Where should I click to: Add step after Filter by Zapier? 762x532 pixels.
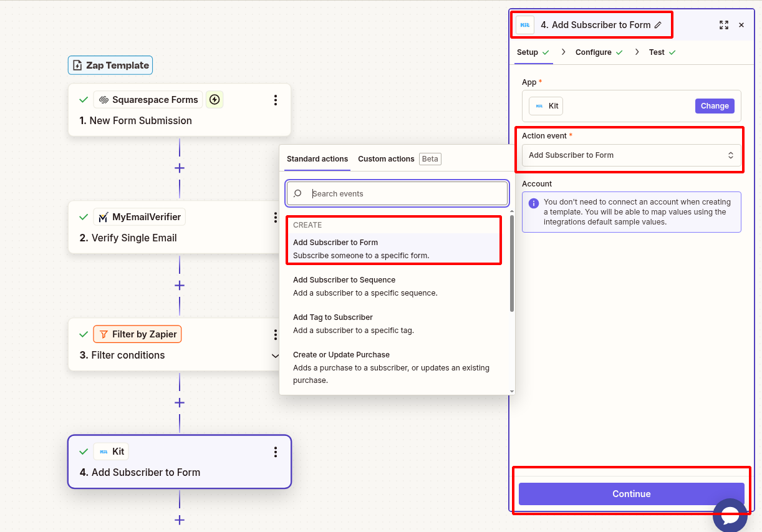click(180, 402)
